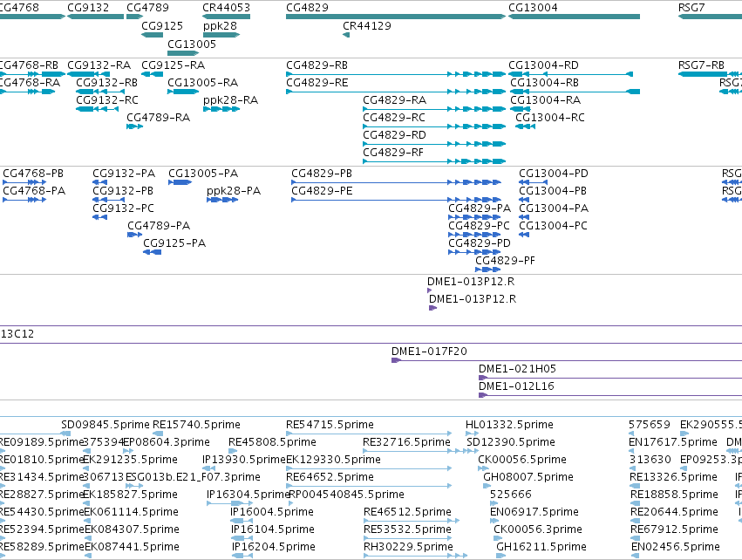Click the CG4829-PE protein label
The width and height of the screenshot is (742, 560).
[x=322, y=191]
